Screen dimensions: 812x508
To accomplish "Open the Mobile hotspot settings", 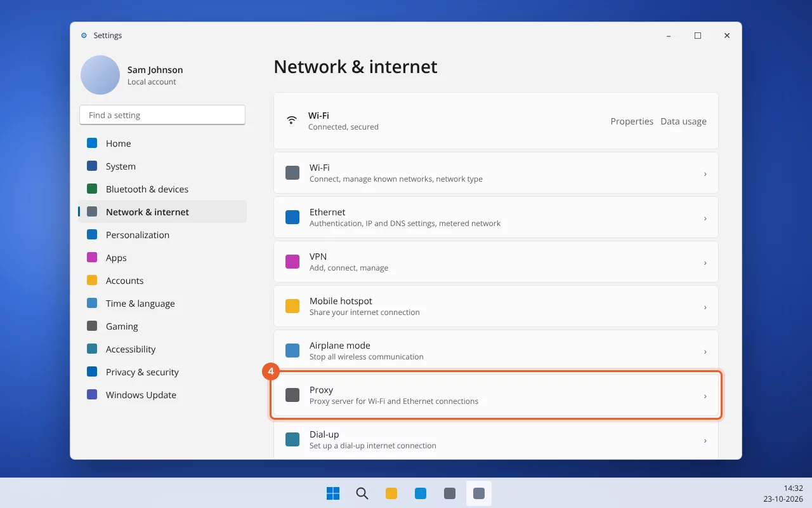I will pyautogui.click(x=496, y=306).
